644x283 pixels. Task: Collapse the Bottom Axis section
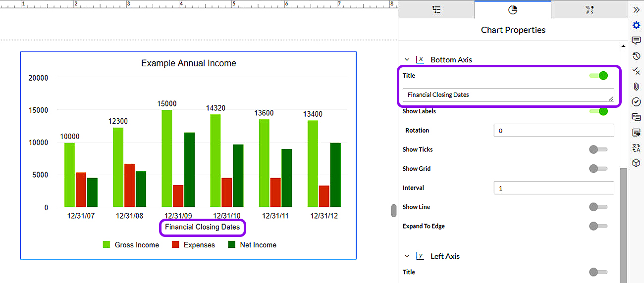click(x=407, y=60)
